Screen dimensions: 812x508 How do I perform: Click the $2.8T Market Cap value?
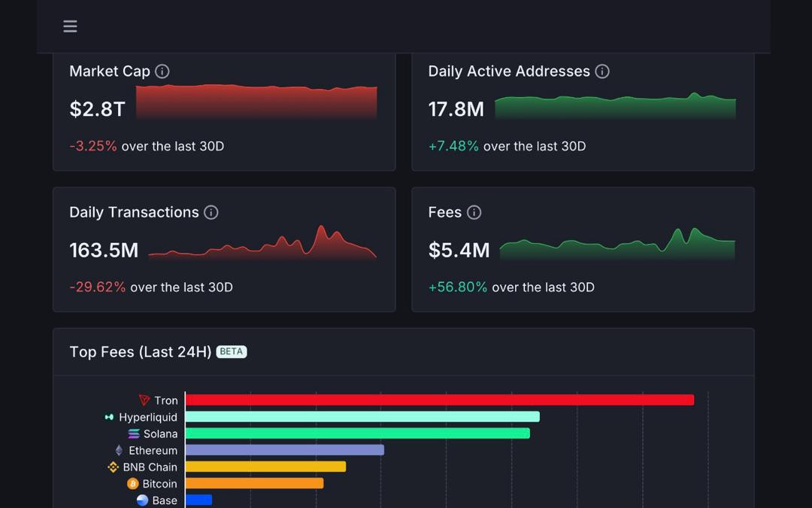pos(97,109)
